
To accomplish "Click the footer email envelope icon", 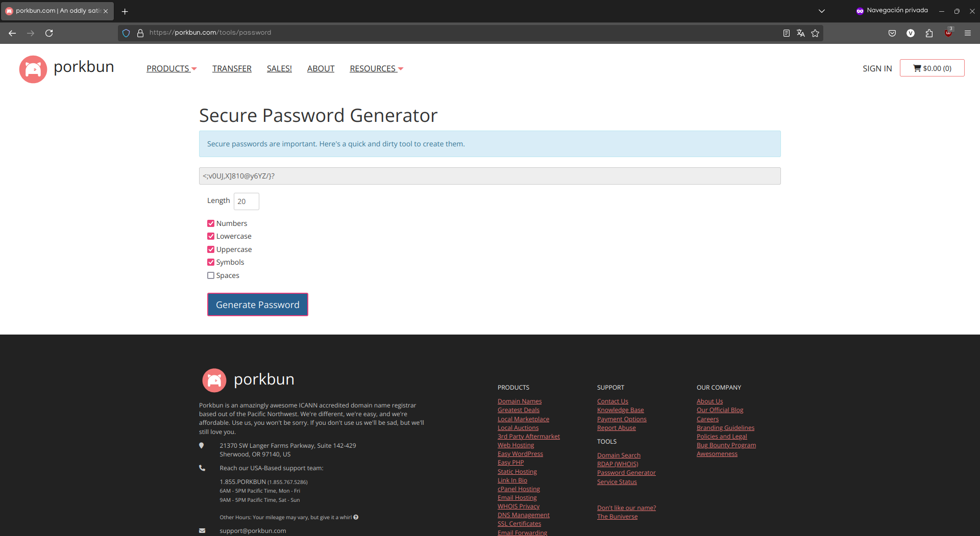I will [x=202, y=531].
